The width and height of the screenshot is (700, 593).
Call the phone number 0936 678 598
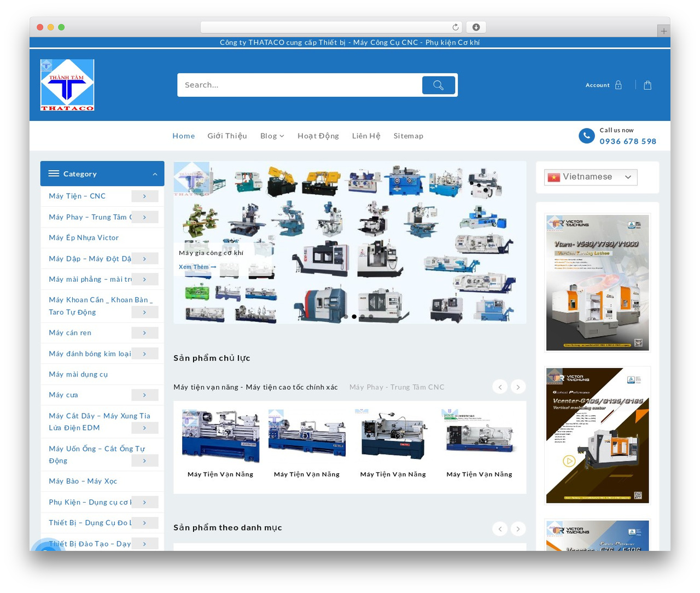click(628, 141)
